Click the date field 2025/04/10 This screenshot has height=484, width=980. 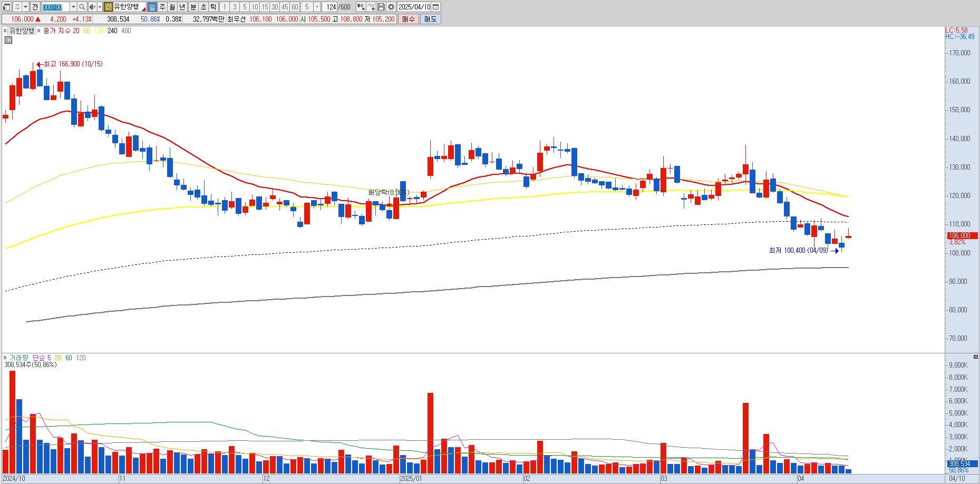(x=414, y=7)
